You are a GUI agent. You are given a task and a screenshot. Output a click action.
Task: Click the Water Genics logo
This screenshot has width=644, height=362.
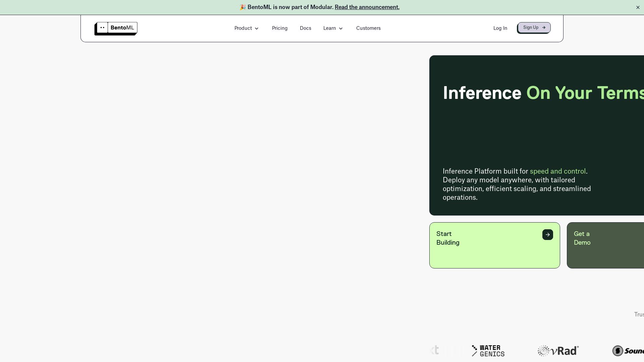(488, 351)
